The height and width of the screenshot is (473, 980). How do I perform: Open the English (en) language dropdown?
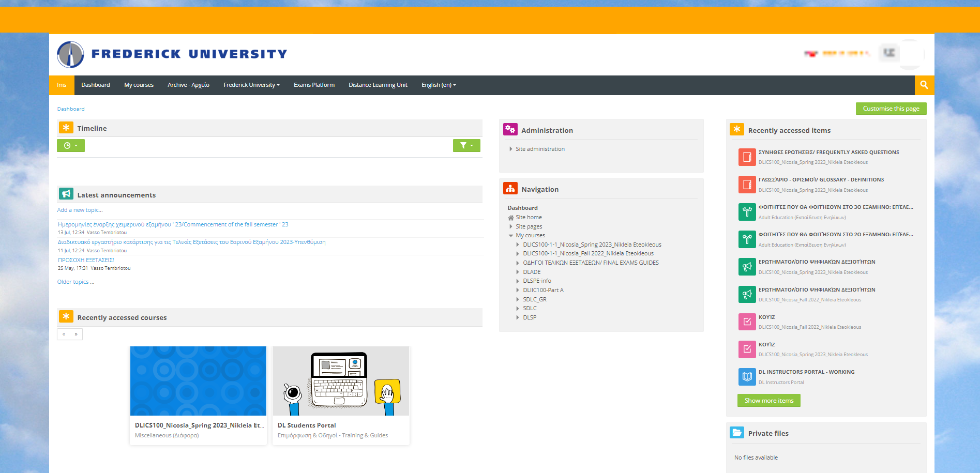[x=439, y=85]
